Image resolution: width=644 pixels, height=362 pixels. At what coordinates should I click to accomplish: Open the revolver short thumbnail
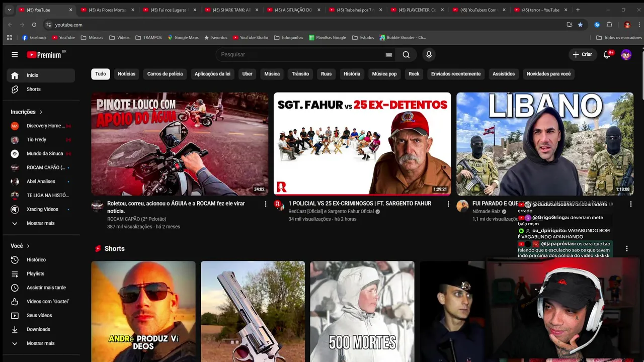[253, 311]
